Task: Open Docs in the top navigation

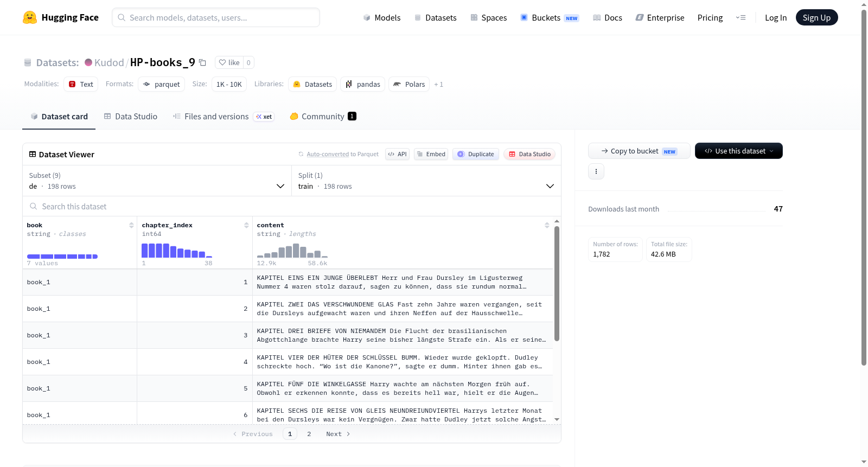Action: click(x=607, y=17)
